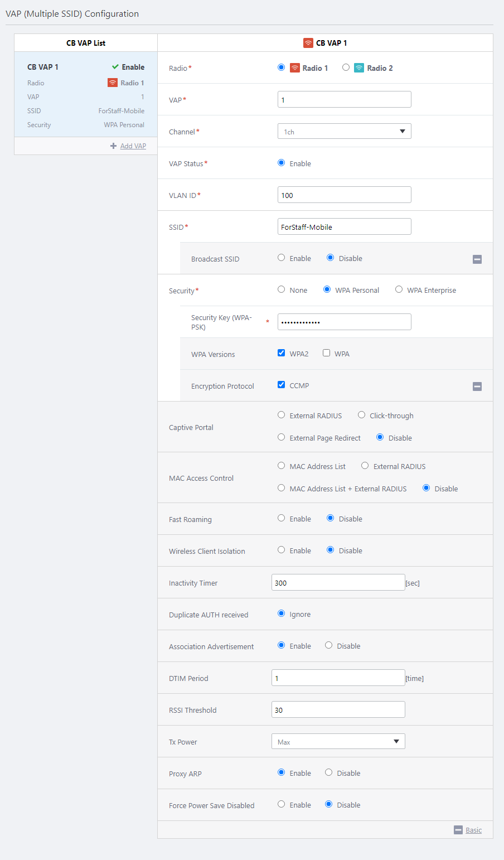504x860 pixels.
Task: Enable Wireless Client Isolation
Action: click(x=282, y=550)
